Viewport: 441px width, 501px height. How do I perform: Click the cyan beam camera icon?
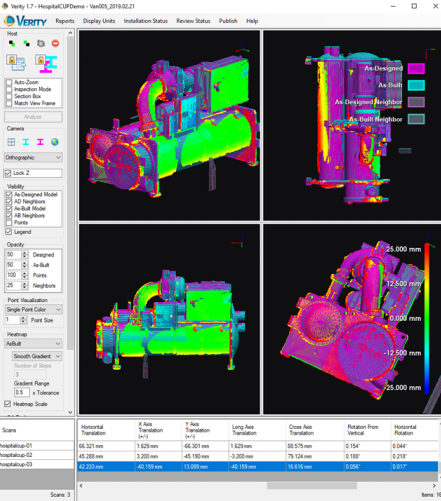pos(26,142)
